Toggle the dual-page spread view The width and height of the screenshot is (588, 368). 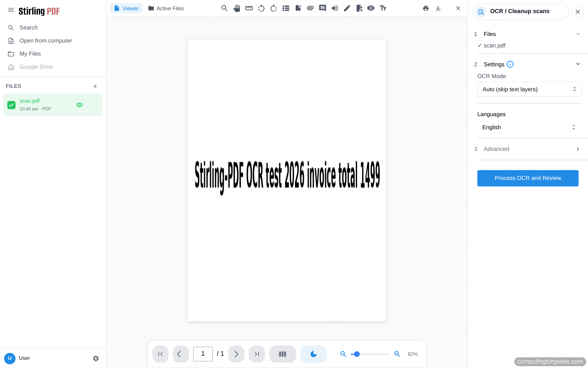(282, 354)
